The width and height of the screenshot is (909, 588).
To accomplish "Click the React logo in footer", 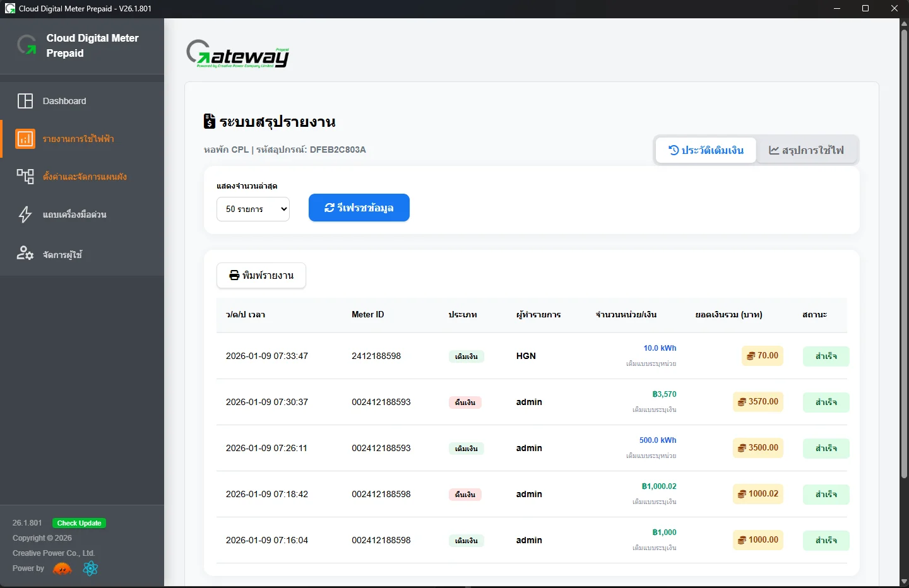I will (90, 568).
